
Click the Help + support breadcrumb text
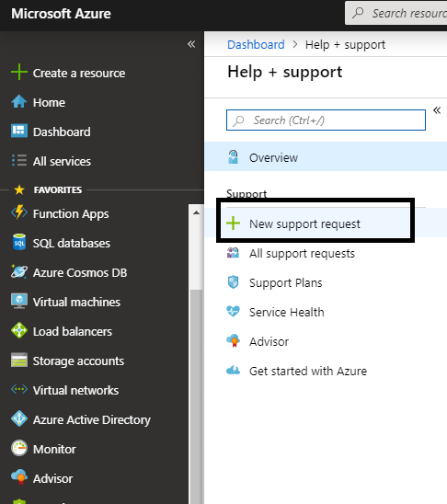[x=345, y=44]
